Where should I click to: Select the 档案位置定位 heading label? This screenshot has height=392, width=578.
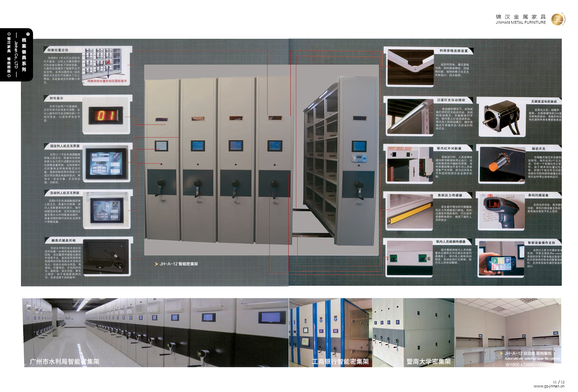[x=58, y=50]
